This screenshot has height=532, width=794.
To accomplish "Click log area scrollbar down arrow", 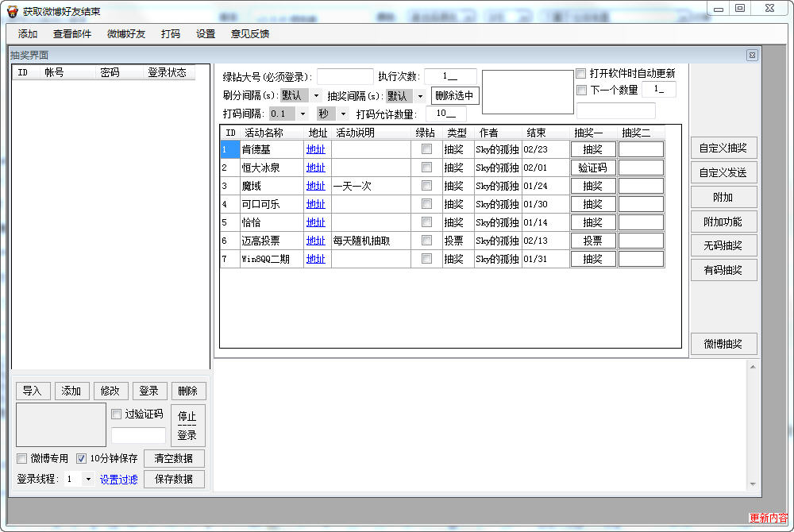I will (x=753, y=484).
